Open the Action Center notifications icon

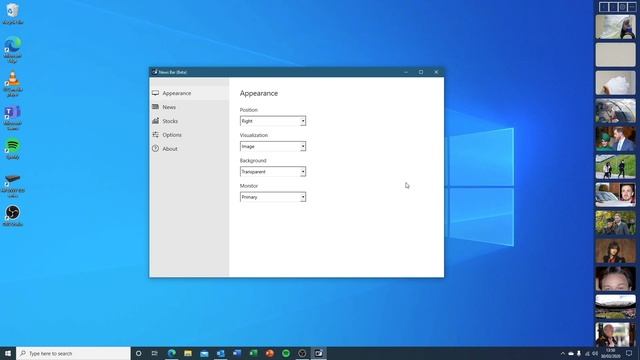point(629,353)
